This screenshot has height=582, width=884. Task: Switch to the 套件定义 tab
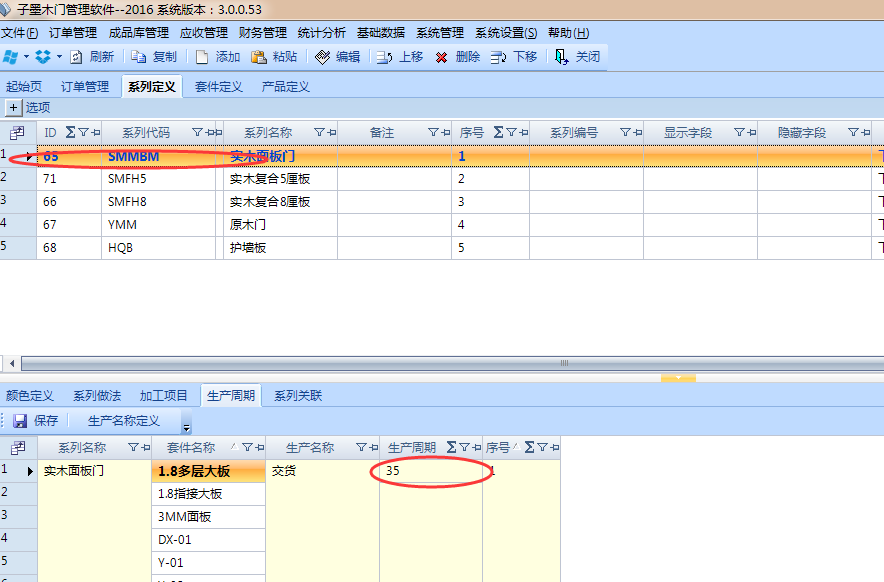219,87
